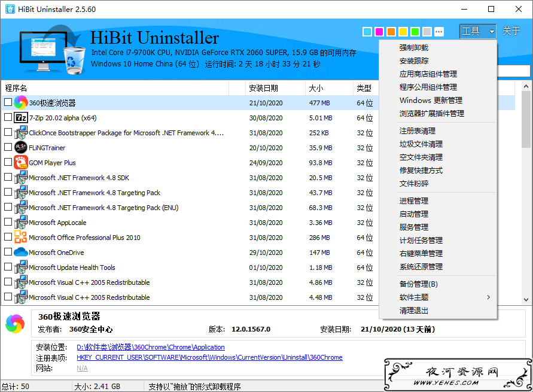
Task: Open 计划任务管理 from the menu
Action: pos(421,241)
